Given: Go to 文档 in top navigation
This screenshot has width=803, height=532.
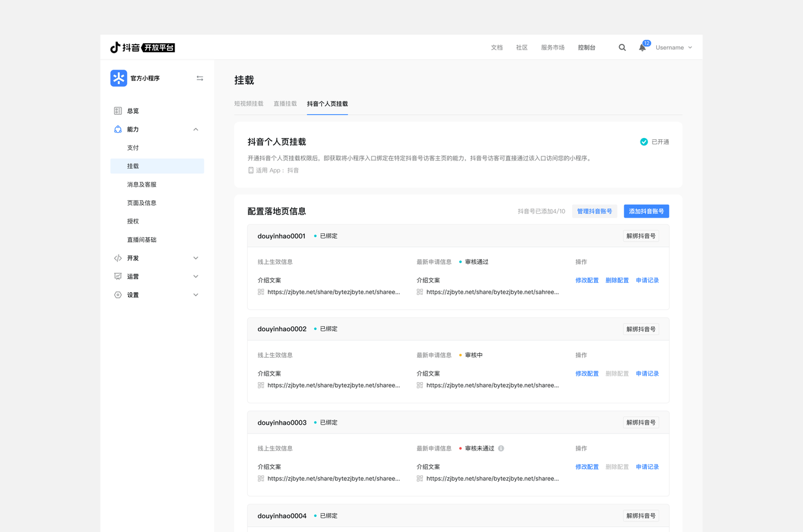Looking at the screenshot, I should click(497, 48).
